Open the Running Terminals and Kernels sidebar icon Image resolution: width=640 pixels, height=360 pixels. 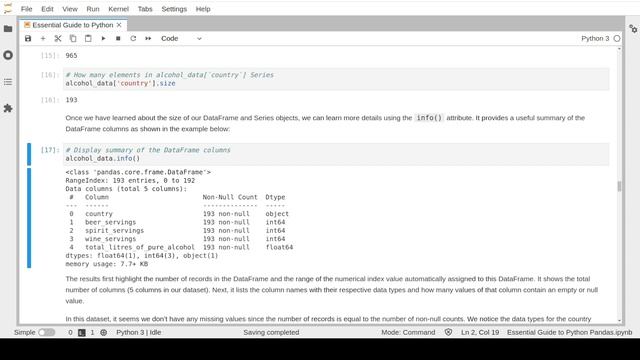(8, 55)
